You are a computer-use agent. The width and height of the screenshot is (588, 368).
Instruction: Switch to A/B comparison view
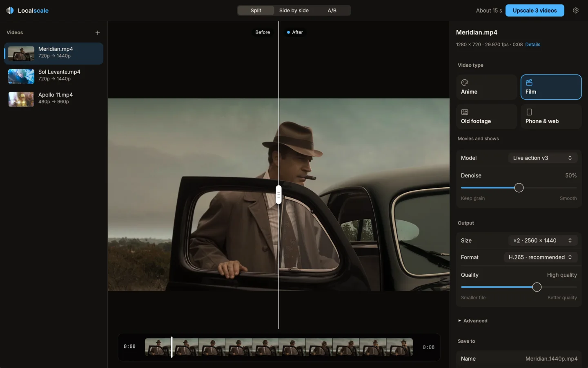tap(332, 11)
